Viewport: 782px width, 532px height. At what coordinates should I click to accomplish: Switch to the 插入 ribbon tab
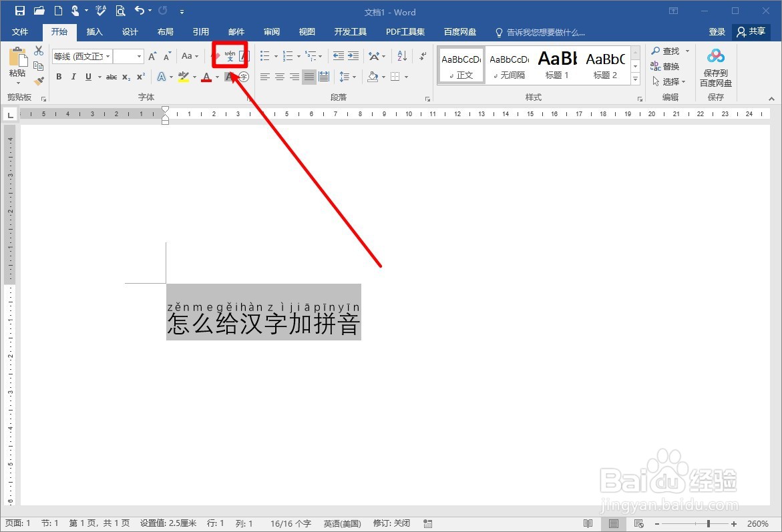[x=94, y=31]
